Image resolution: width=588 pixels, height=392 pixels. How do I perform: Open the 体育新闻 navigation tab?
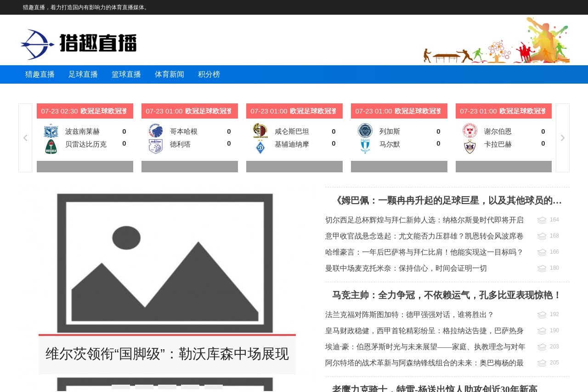tap(170, 74)
